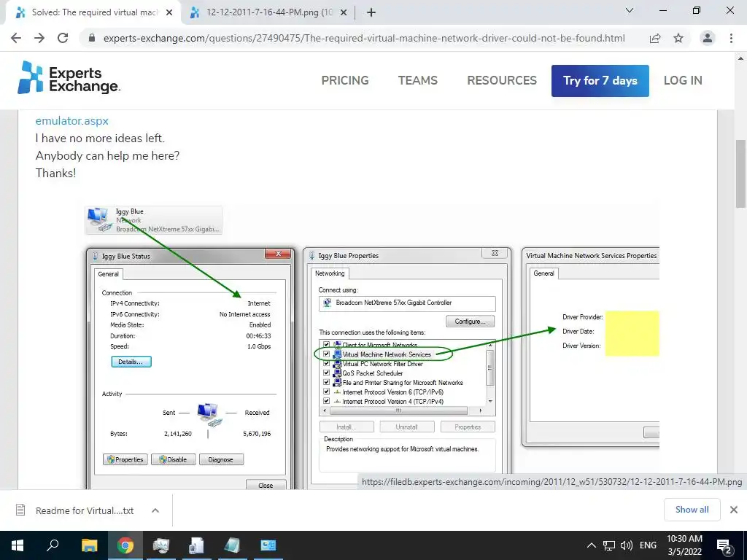Click the 'Thanks!' line in the post

(x=55, y=173)
